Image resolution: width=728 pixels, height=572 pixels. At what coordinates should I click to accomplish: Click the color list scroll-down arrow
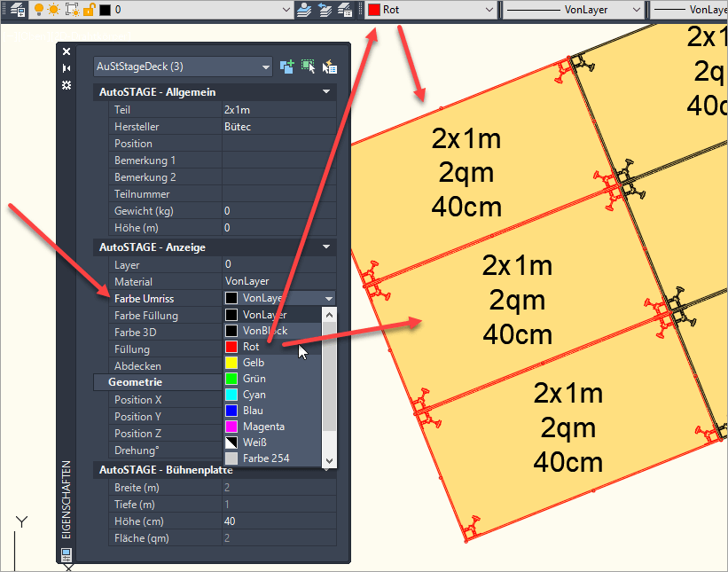[x=329, y=460]
